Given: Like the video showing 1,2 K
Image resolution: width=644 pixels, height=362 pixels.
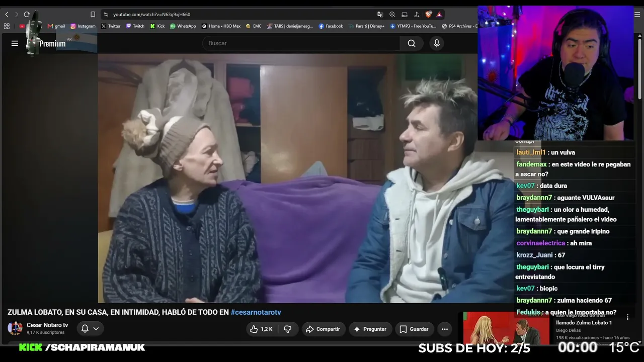Looking at the screenshot, I should click(263, 329).
